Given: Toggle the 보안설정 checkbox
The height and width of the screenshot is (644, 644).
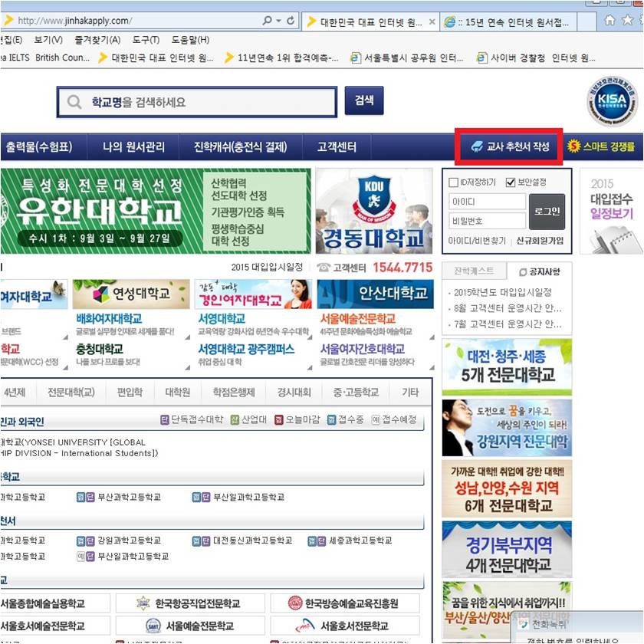Looking at the screenshot, I should click(x=511, y=182).
